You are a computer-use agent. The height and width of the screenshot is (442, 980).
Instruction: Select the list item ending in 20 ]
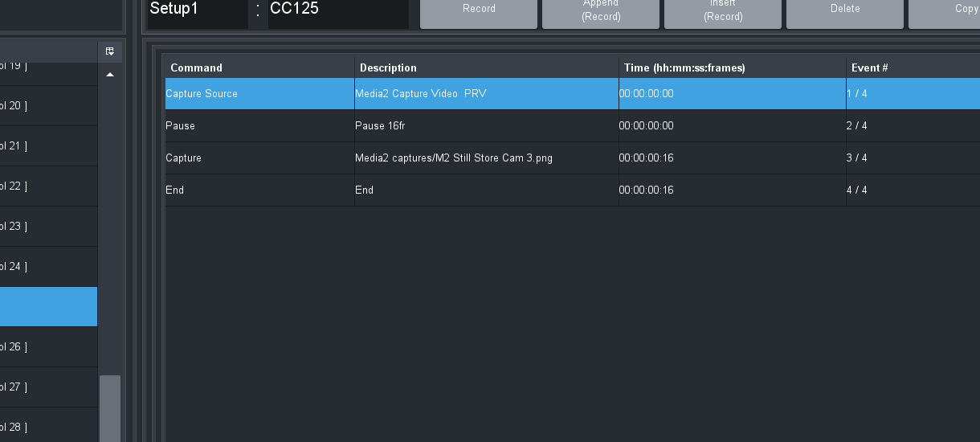coord(48,105)
